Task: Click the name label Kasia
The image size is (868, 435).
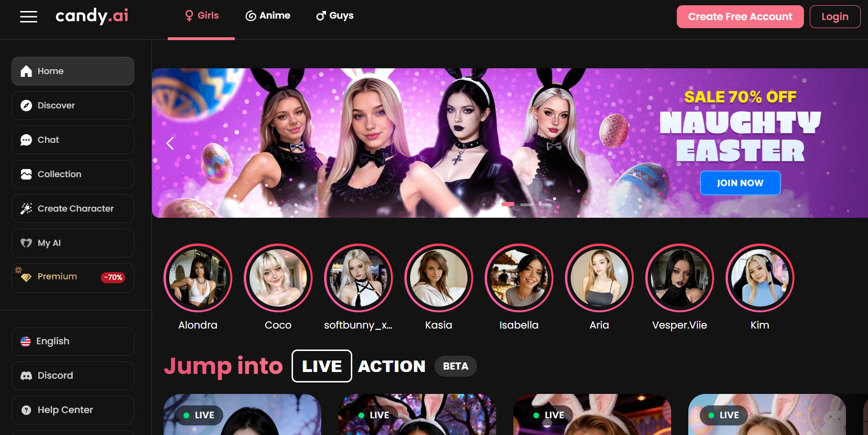Action: pyautogui.click(x=439, y=325)
